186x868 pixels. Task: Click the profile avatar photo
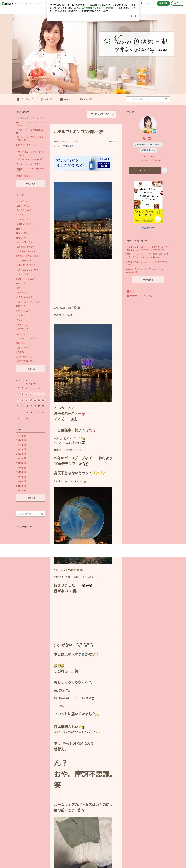pyautogui.click(x=148, y=125)
